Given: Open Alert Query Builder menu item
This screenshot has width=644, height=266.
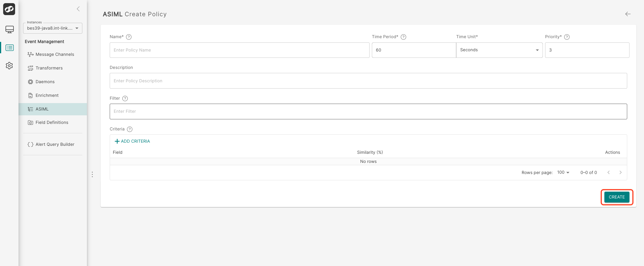Looking at the screenshot, I should pyautogui.click(x=53, y=144).
